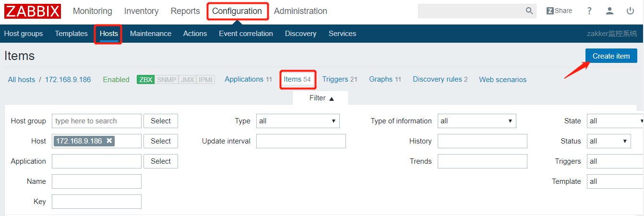Click Select button beside Host group

(160, 121)
